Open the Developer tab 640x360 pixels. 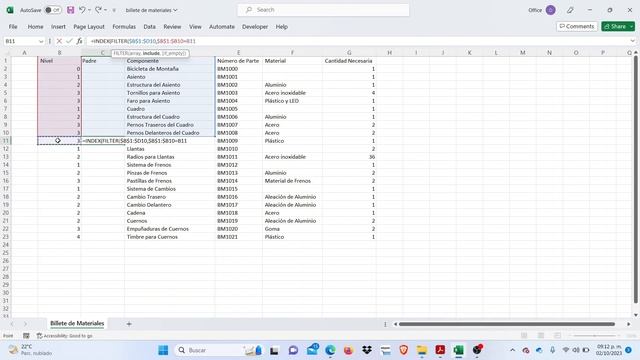tap(255, 27)
